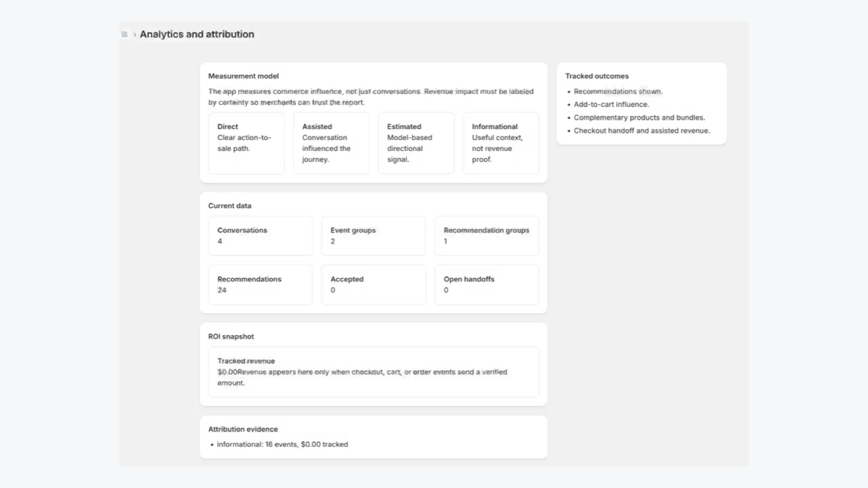Select Checkout handoff and assisted revenue

tap(642, 131)
